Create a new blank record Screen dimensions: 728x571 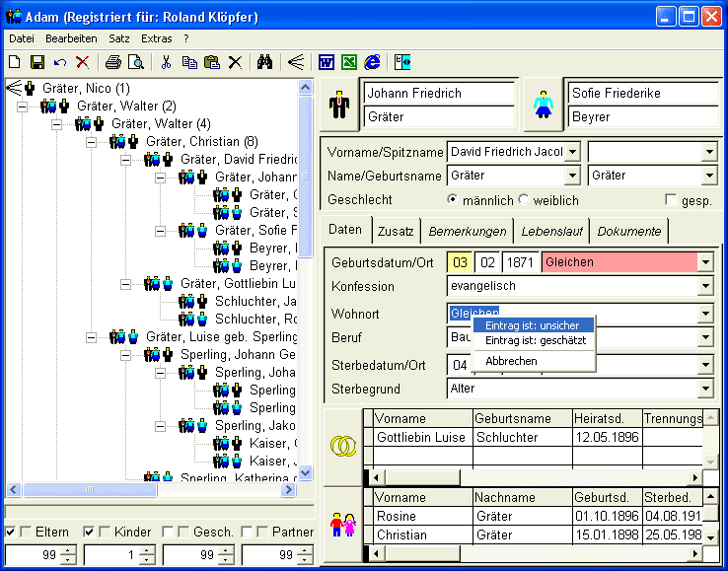click(15, 62)
